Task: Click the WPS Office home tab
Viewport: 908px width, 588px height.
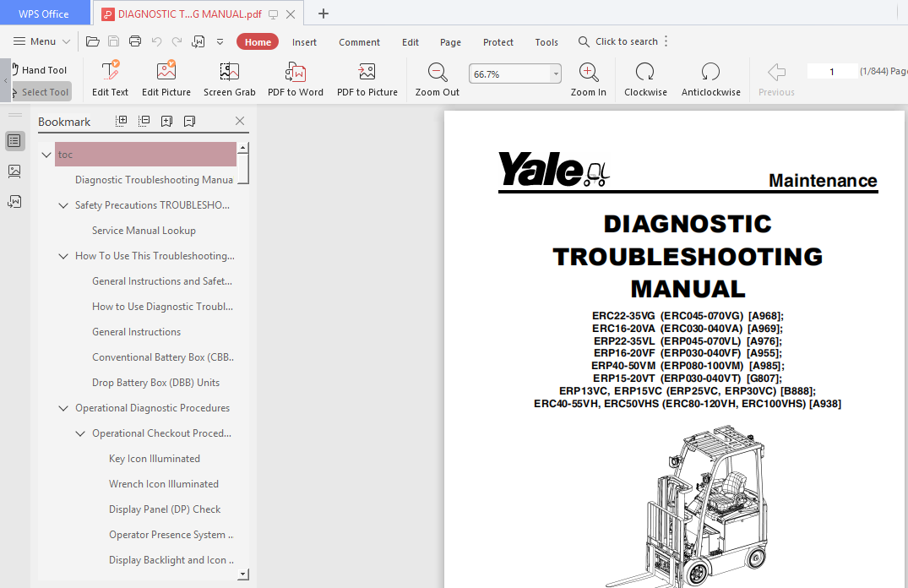Action: point(44,14)
